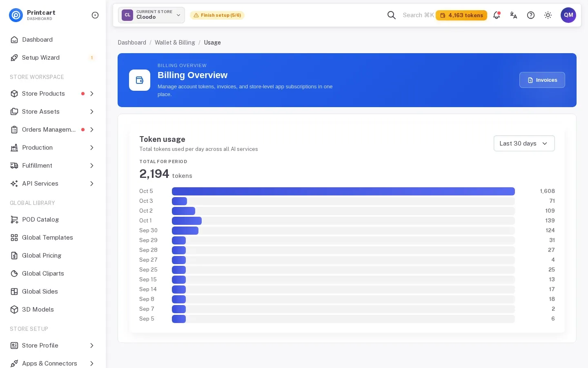This screenshot has height=368, width=588.
Task: Open the language translation icon
Action: 514,15
